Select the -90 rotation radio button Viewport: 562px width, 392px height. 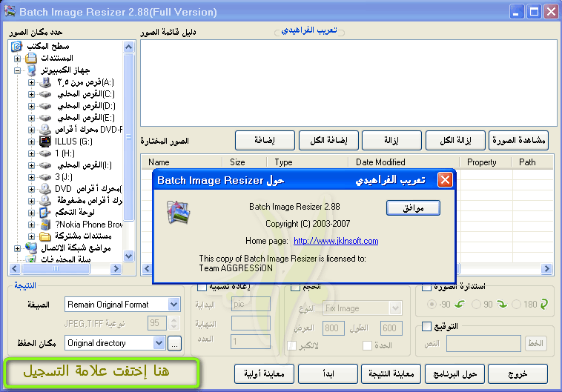pos(432,305)
